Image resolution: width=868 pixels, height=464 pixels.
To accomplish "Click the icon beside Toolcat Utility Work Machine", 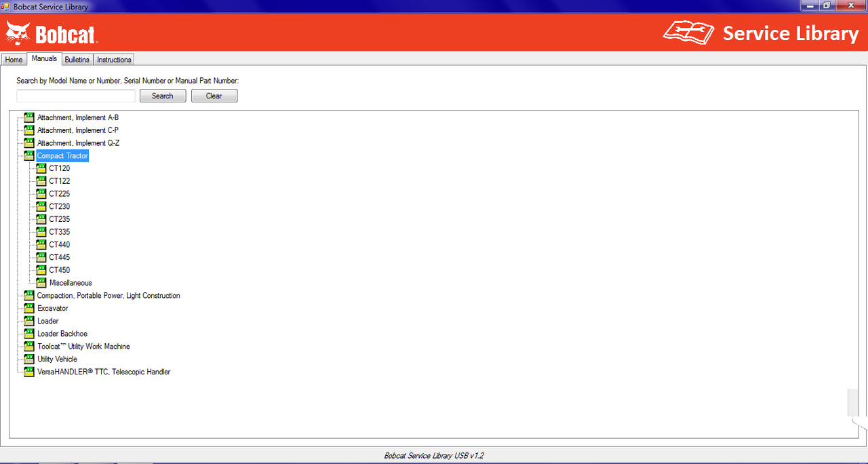I will pos(28,347).
